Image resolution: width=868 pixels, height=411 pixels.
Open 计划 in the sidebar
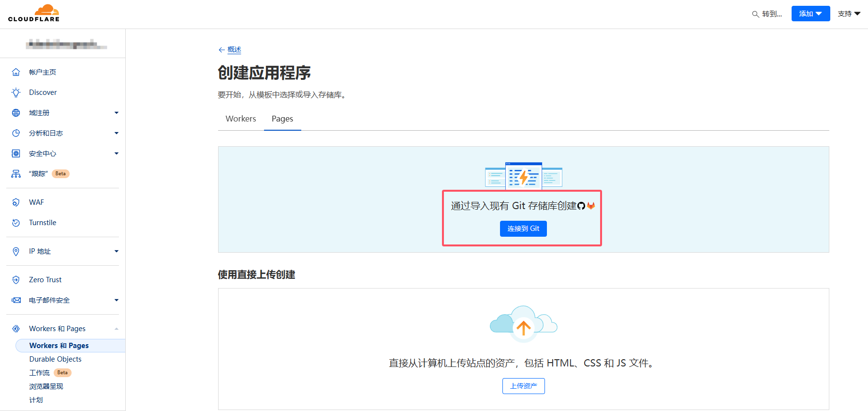(36, 400)
